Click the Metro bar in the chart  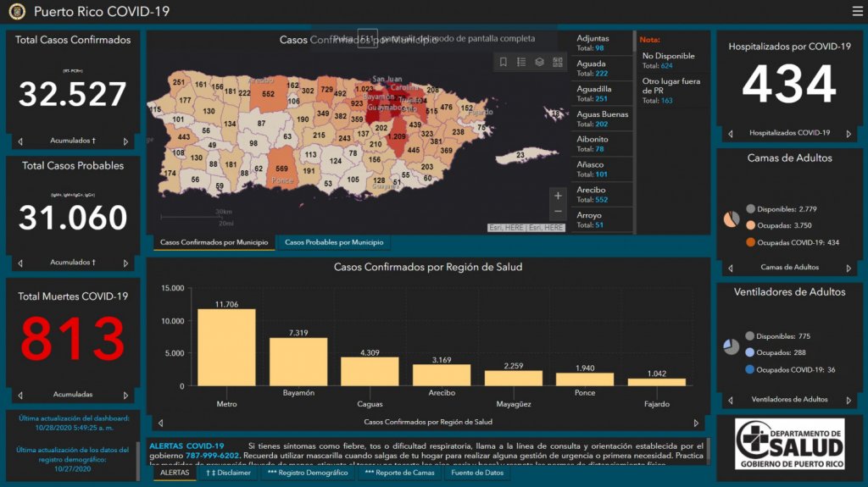point(226,347)
